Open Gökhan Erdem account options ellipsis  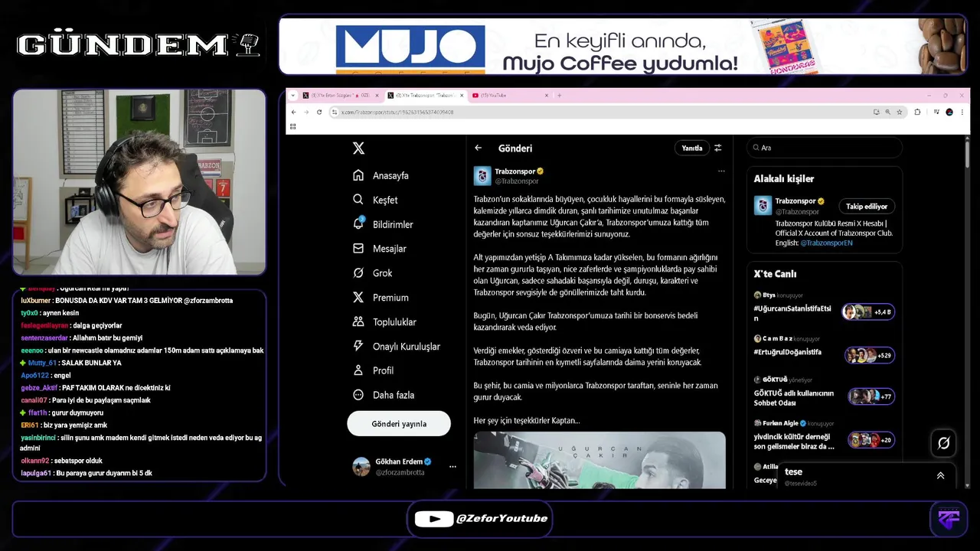tap(452, 466)
